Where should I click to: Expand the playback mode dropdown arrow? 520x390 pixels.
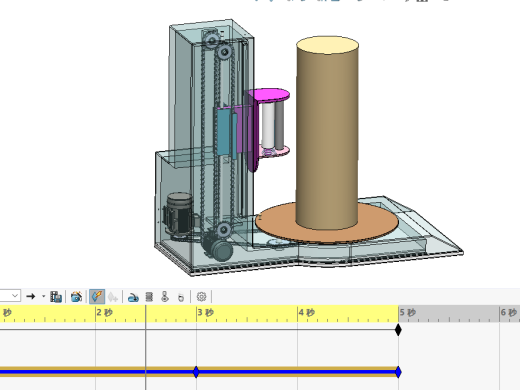click(43, 296)
